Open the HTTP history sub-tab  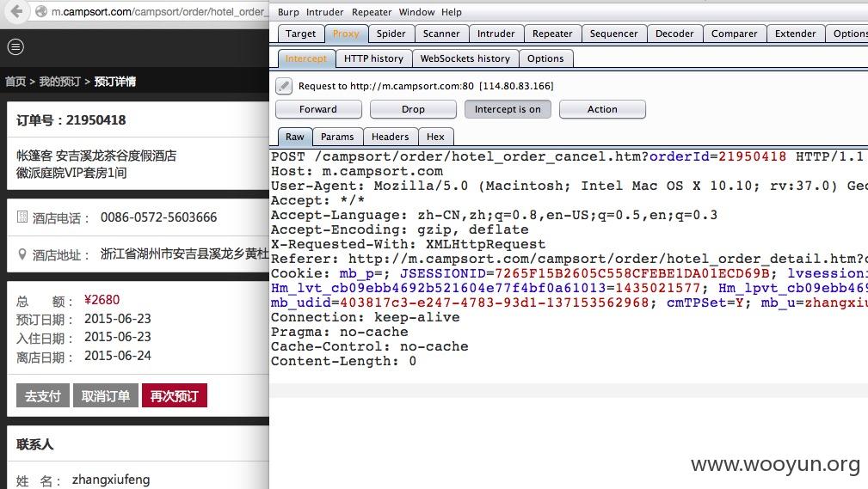373,58
